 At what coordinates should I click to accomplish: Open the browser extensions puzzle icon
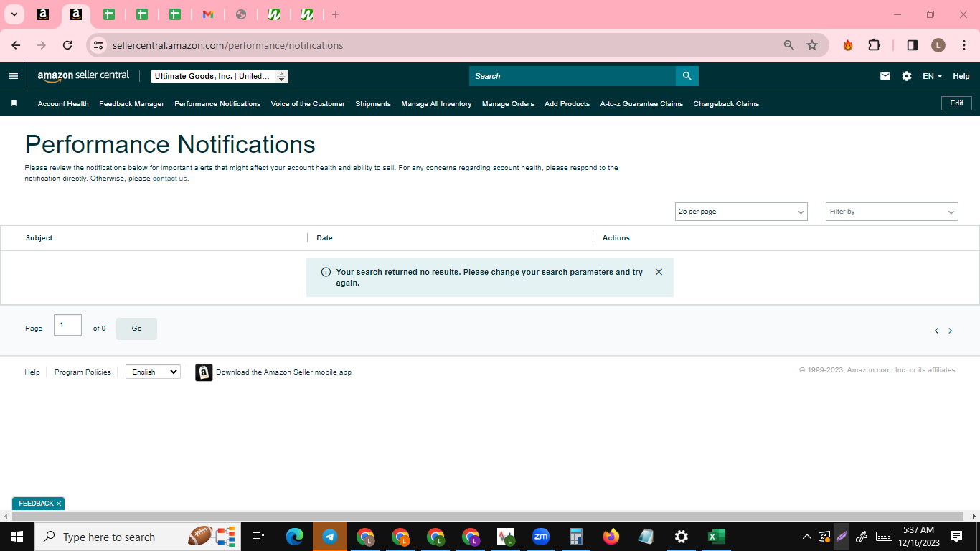click(874, 45)
